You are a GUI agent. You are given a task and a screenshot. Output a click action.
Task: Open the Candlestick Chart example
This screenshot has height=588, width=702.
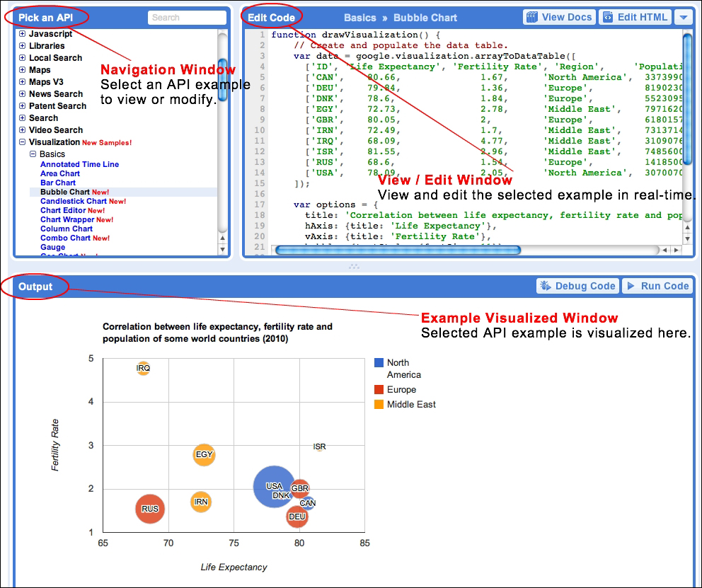(74, 201)
